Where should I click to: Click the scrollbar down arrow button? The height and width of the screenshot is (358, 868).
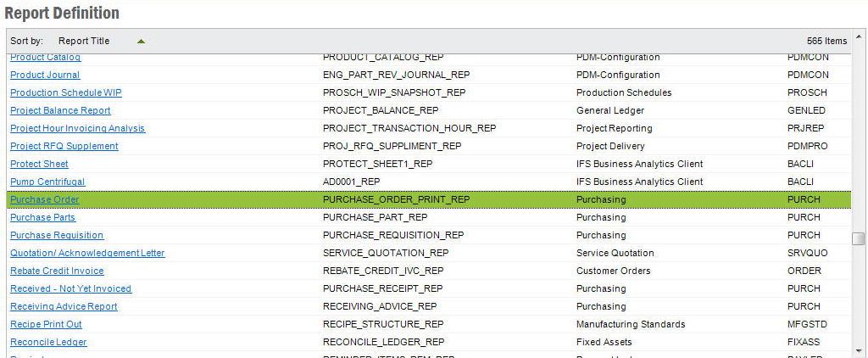pyautogui.click(x=859, y=352)
